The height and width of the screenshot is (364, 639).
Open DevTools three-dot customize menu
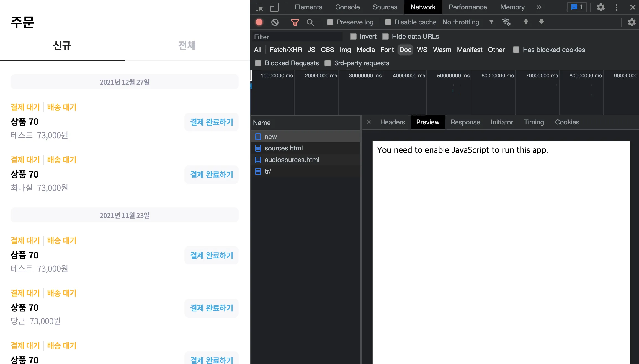(617, 7)
